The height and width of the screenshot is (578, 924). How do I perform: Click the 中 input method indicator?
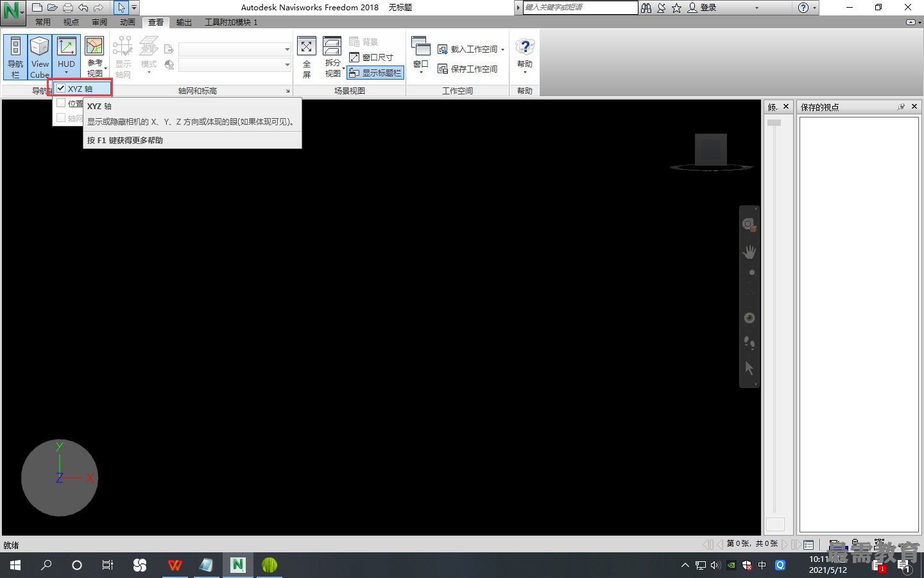[762, 565]
